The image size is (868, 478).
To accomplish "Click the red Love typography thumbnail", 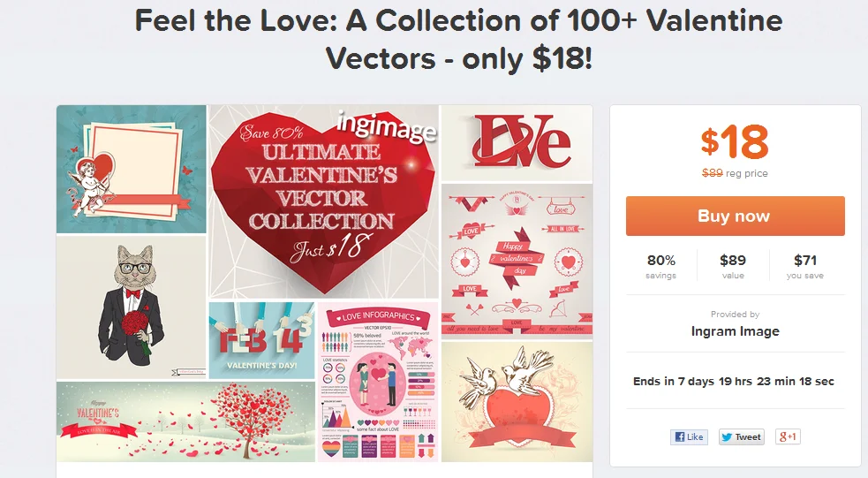I will pos(517,143).
